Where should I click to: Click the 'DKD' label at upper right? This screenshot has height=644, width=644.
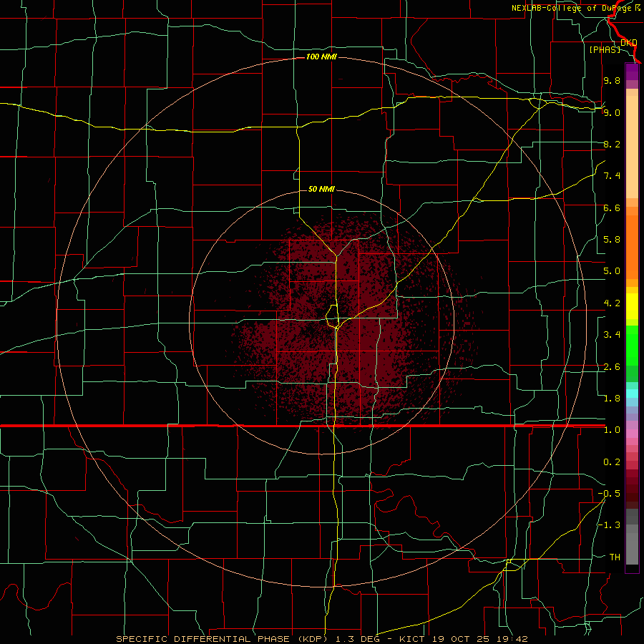click(x=629, y=43)
